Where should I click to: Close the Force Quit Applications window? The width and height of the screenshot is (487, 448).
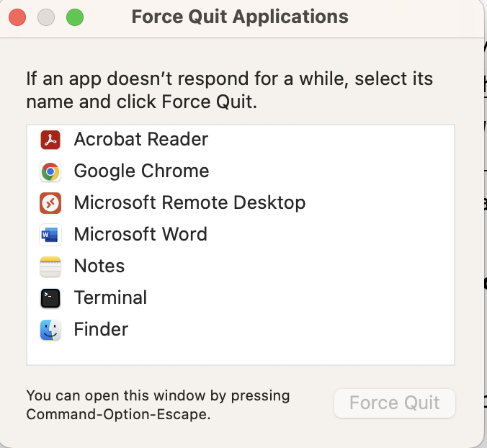tap(17, 17)
